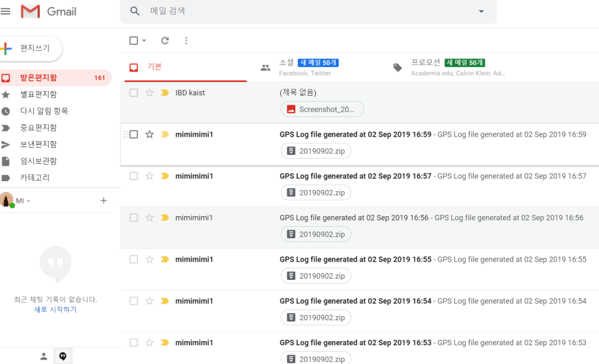The height and width of the screenshot is (364, 599).
Task: Tick the checkbox for the 16:57 GPS email
Action: 133,176
